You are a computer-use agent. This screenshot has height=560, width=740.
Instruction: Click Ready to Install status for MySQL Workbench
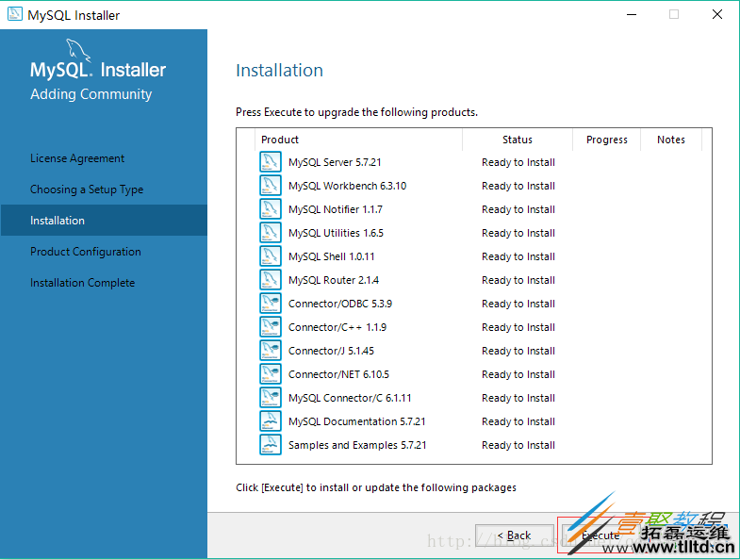[x=518, y=186]
